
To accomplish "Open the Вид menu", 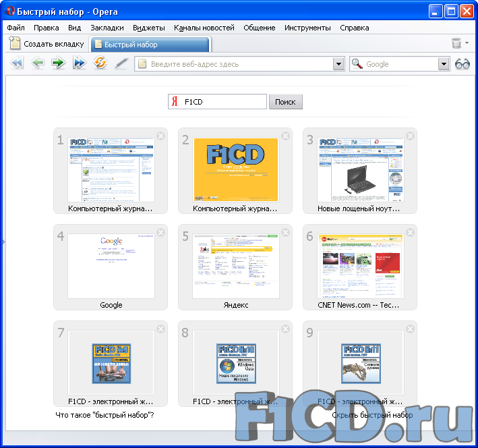I will 74,28.
